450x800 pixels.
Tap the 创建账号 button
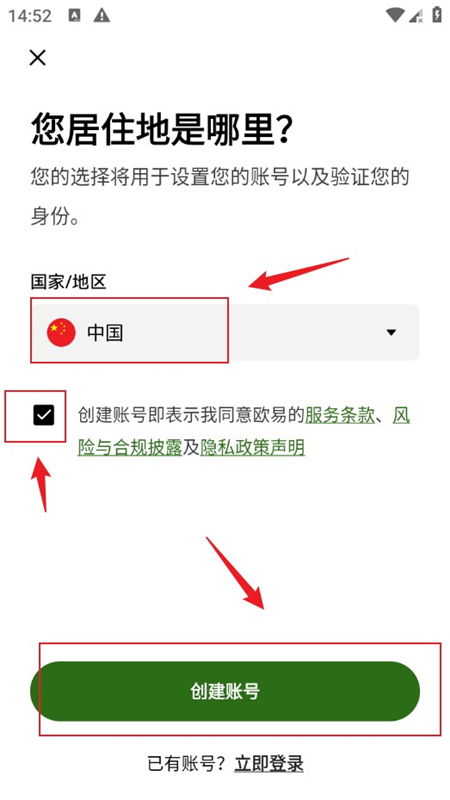coord(225,691)
